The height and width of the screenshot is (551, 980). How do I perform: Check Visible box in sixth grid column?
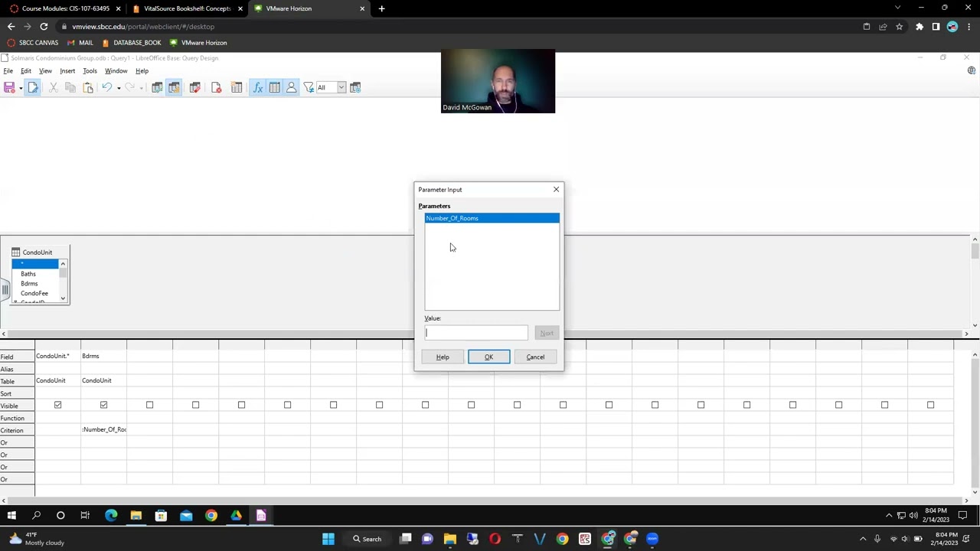(287, 405)
